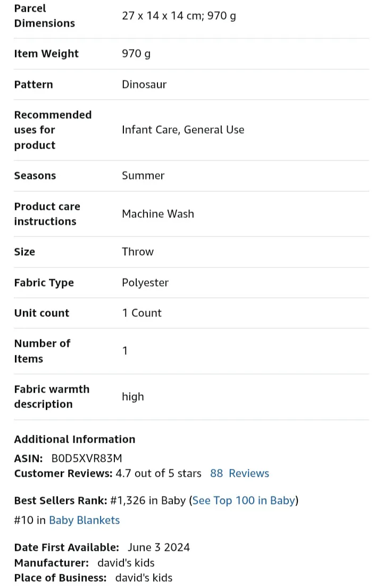Click the Summer seasons value
This screenshot has height=588, width=383.
tap(143, 176)
